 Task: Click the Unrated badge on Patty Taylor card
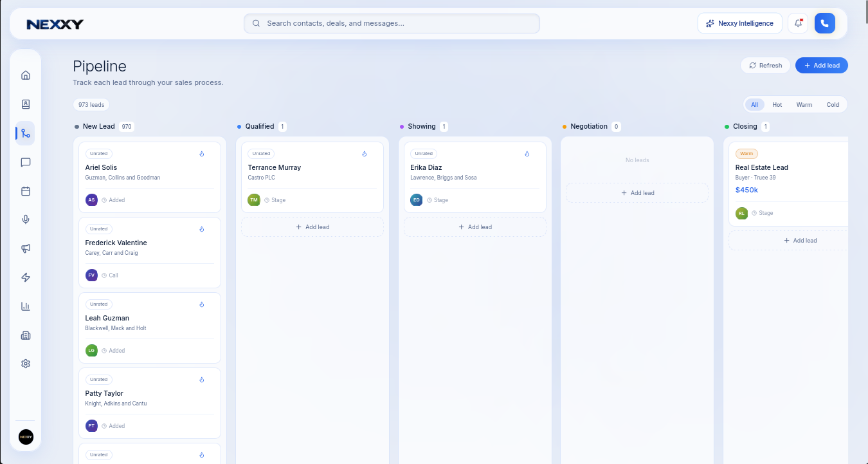[99, 380]
